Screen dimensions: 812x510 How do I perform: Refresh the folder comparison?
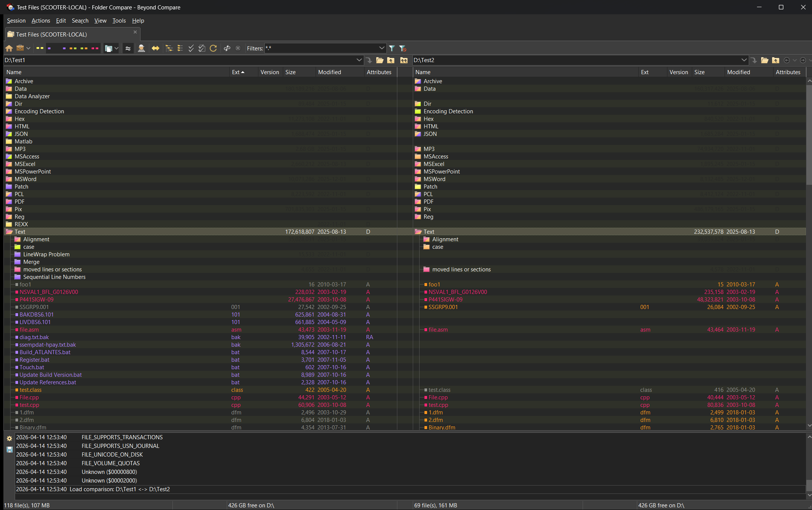[x=213, y=48]
